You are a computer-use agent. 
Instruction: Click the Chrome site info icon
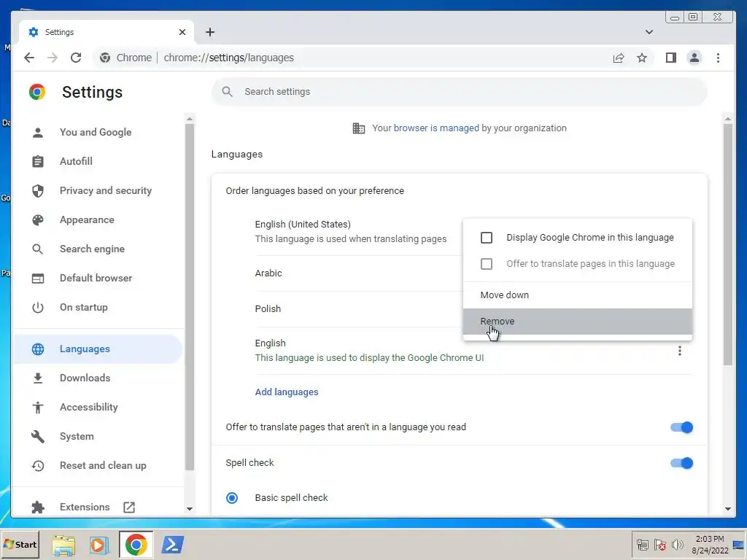(x=105, y=58)
